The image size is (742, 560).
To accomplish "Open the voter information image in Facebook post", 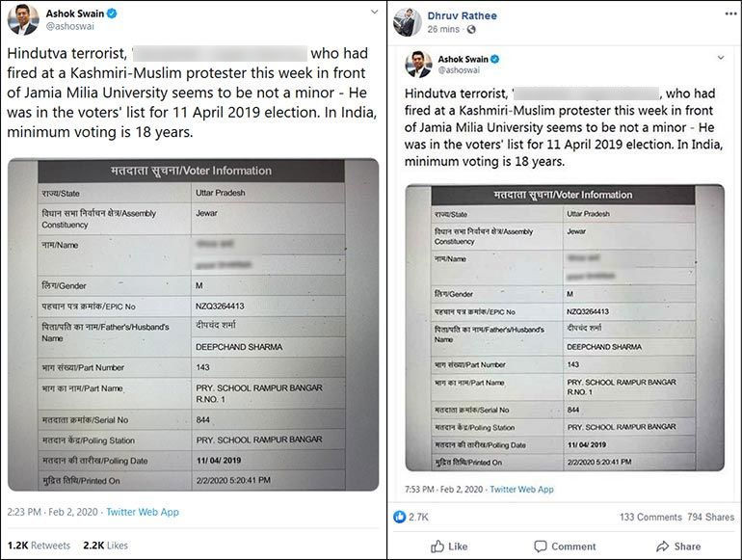I will [564, 327].
